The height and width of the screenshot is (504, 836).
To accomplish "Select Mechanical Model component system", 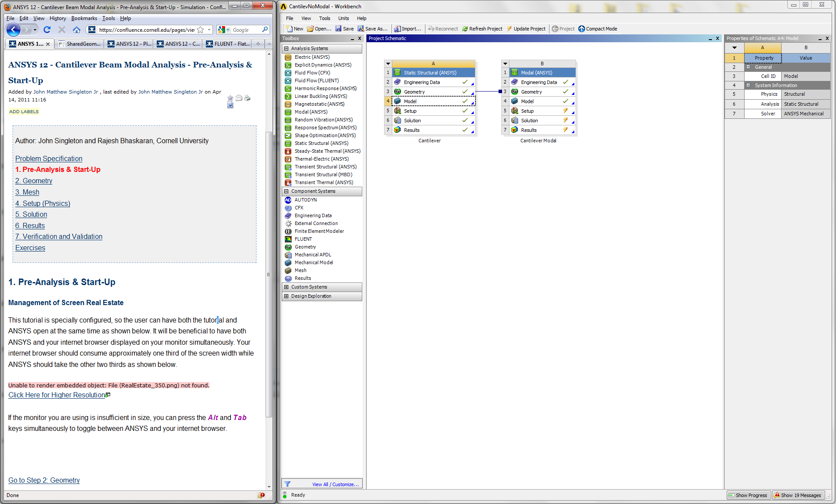I will [x=313, y=262].
